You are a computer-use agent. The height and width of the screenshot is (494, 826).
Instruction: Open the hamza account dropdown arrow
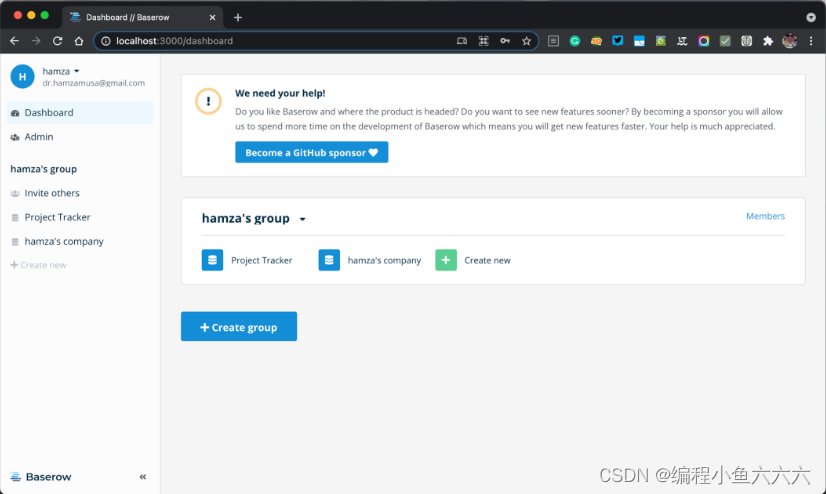click(x=77, y=71)
